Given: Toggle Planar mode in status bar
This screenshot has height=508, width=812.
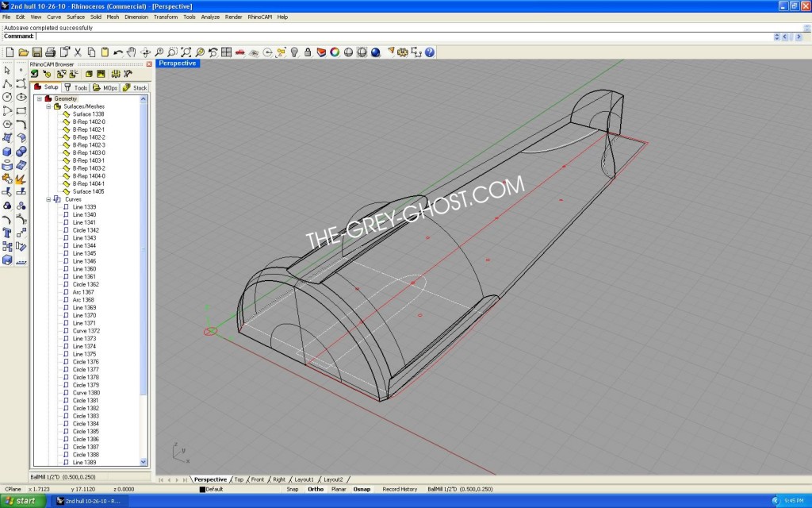Looking at the screenshot, I should tap(339, 489).
